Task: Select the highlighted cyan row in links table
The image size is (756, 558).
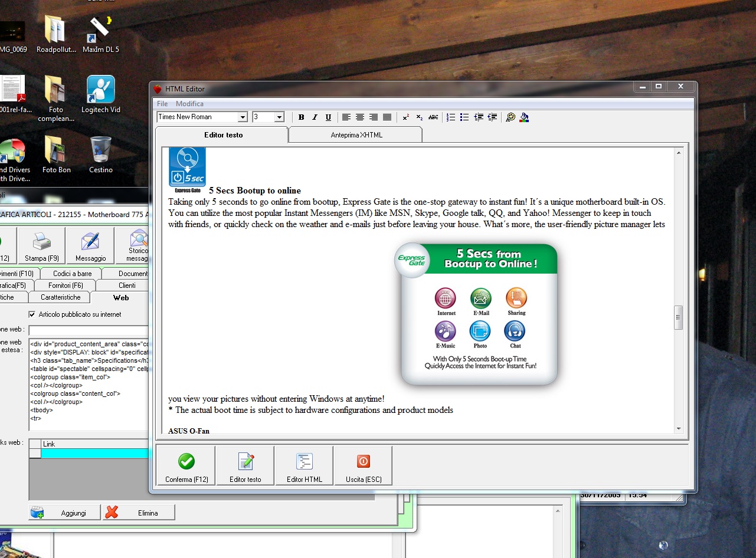Action: (94, 453)
